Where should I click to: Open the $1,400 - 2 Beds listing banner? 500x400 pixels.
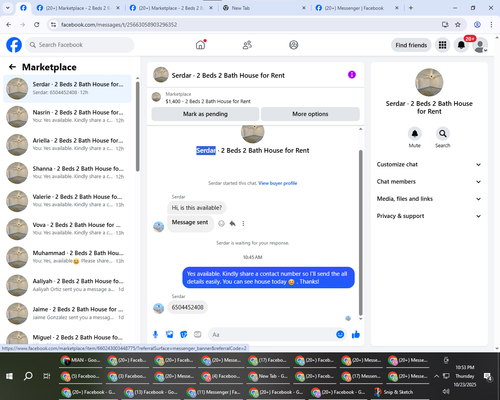(256, 98)
